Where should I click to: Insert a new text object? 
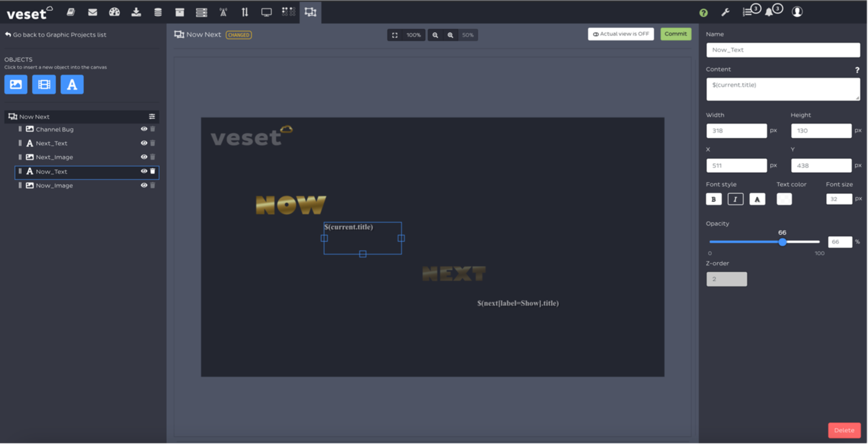click(72, 85)
